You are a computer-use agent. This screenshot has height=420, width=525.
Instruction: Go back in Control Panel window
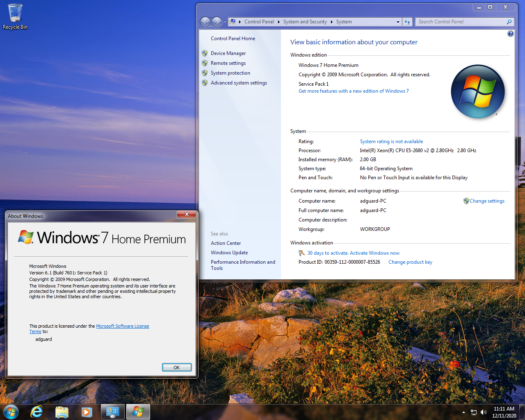tap(205, 22)
